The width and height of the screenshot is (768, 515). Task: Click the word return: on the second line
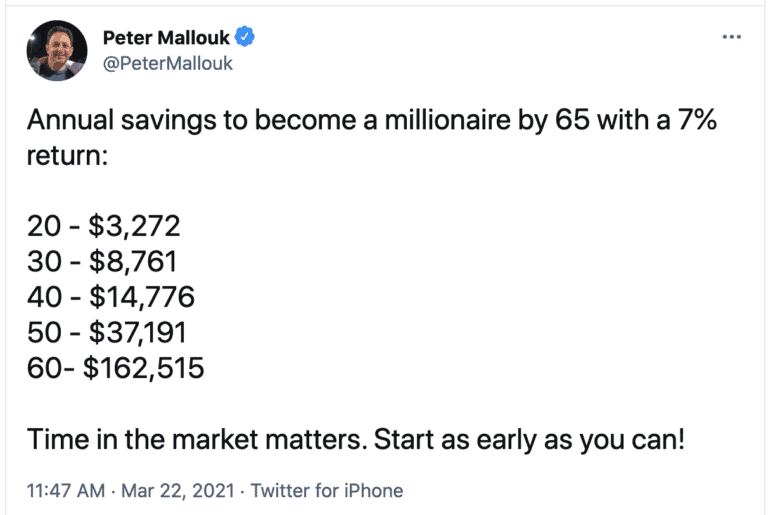67,156
